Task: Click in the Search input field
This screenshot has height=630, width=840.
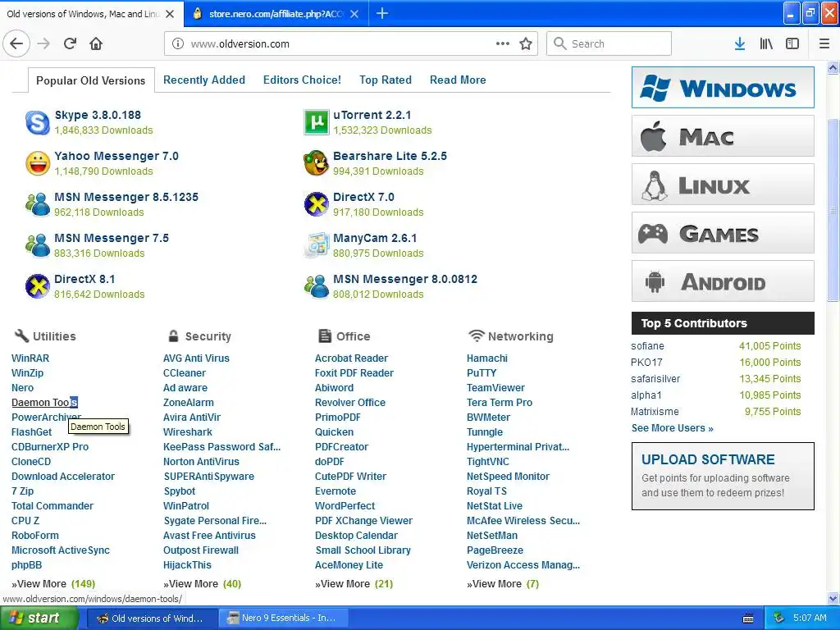Action: (x=609, y=43)
